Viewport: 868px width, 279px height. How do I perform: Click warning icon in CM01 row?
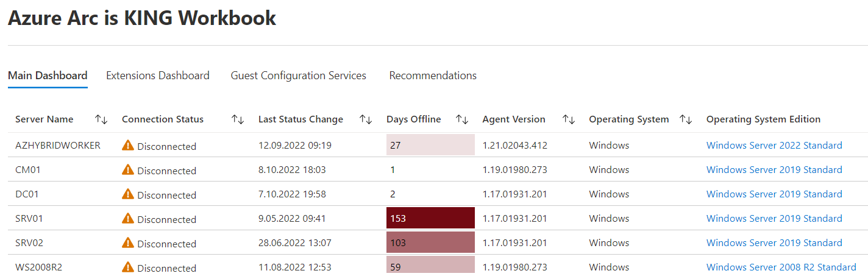(127, 169)
